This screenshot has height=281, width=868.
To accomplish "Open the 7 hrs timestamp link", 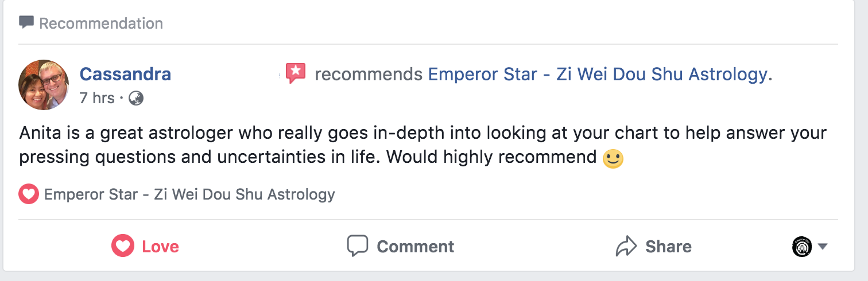I will (x=97, y=98).
